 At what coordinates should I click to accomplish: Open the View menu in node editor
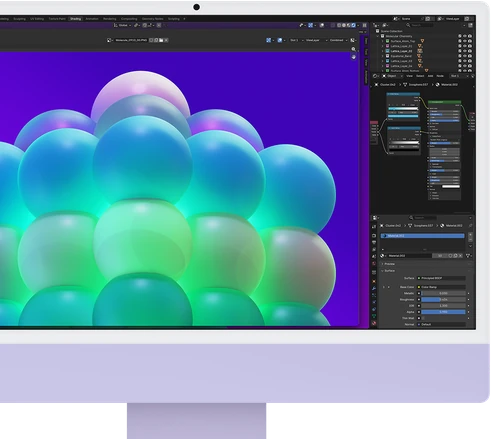pos(409,76)
